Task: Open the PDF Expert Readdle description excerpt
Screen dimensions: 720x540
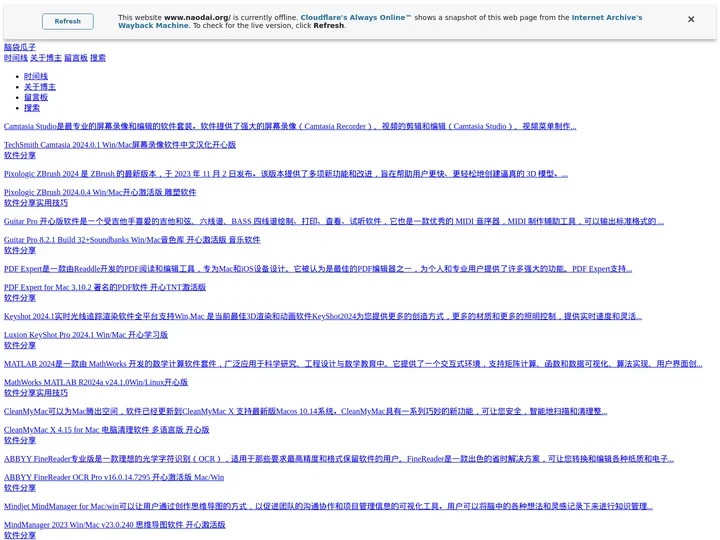Action: pyautogui.click(x=318, y=269)
